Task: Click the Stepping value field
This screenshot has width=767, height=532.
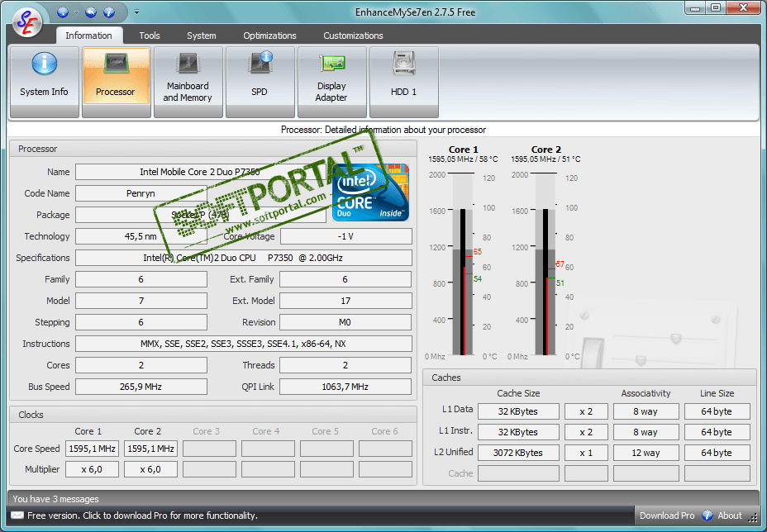Action: (x=141, y=322)
